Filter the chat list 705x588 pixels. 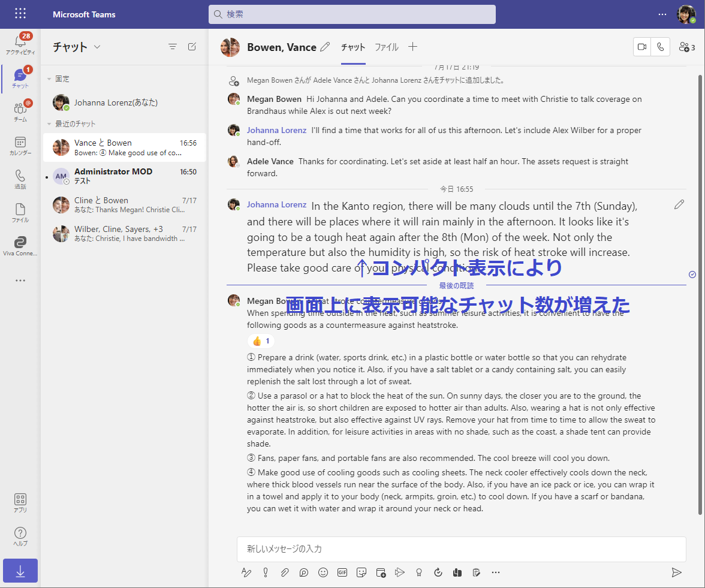tap(172, 46)
